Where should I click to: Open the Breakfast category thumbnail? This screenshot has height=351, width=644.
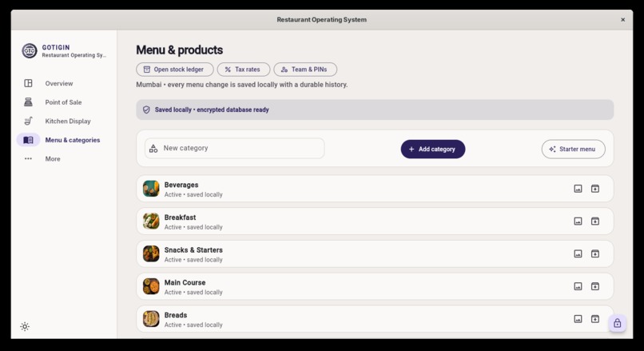click(x=151, y=221)
